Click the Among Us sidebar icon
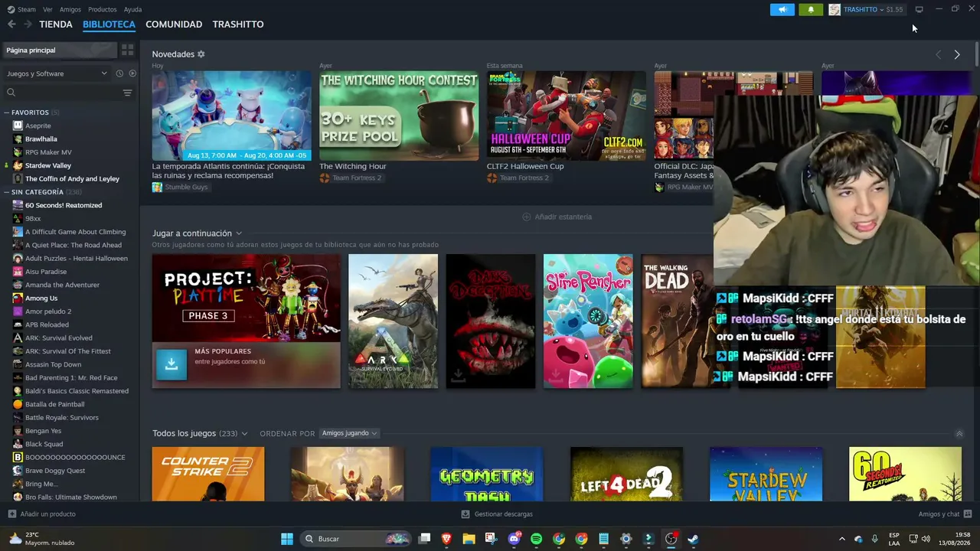Viewport: 980px width, 551px height. [18, 298]
